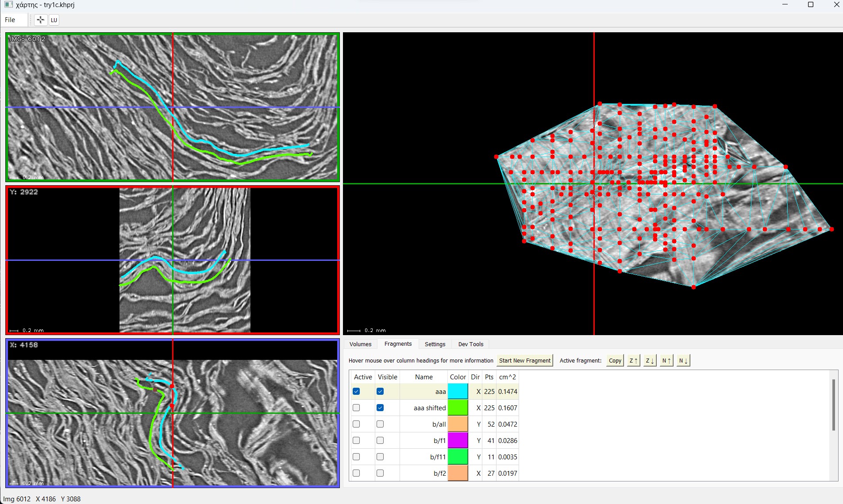
Task: Click the crosshair cursor toolbar icon
Action: coord(40,20)
